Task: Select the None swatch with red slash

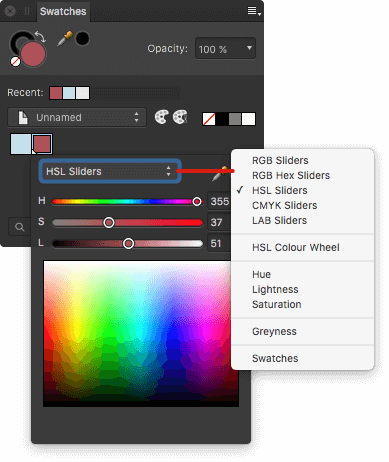Action: (x=209, y=119)
